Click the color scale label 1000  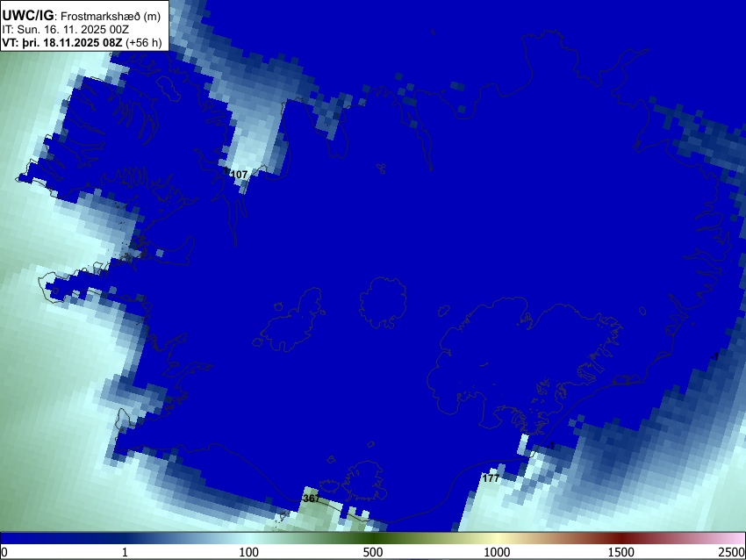tap(497, 552)
